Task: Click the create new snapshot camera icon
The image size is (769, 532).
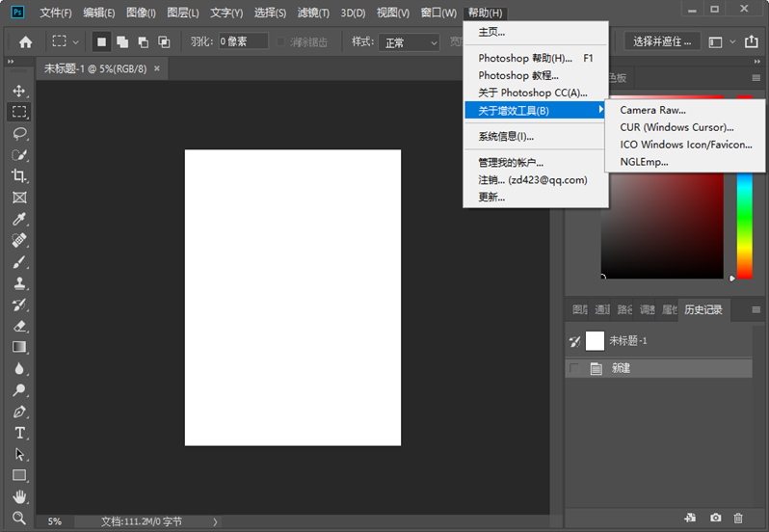Action: click(716, 518)
